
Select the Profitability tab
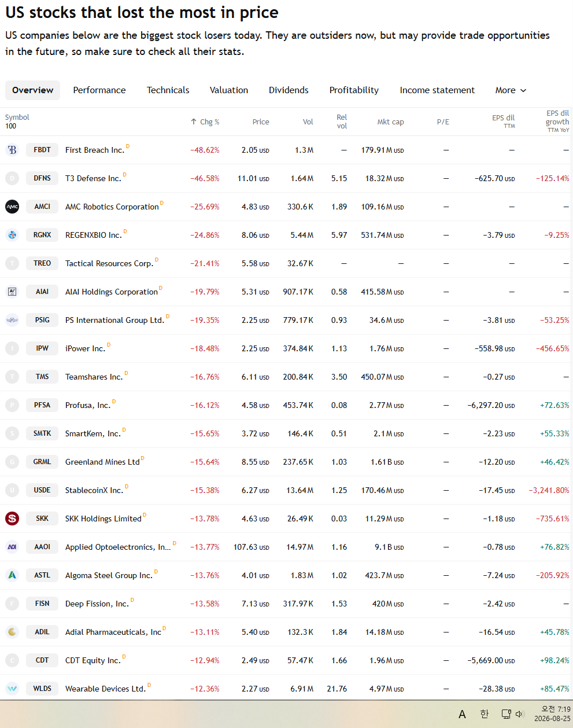[354, 90]
